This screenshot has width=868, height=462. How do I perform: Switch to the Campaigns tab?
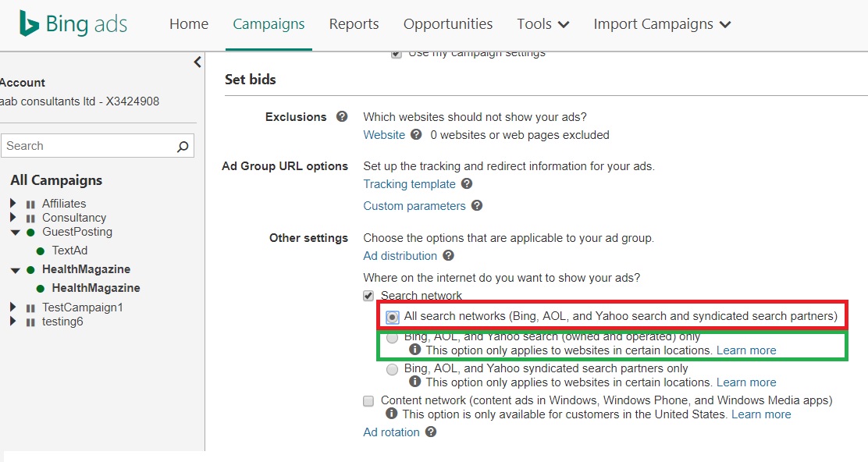269,23
